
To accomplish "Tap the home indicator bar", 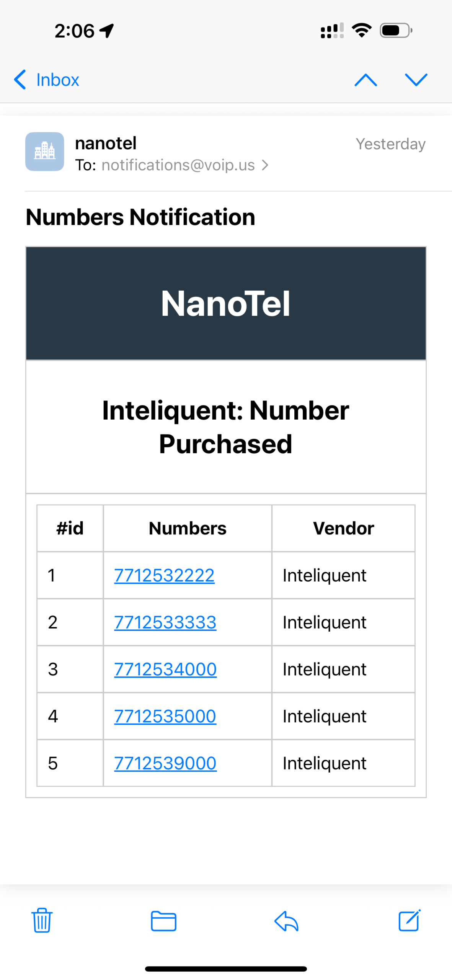I will pos(226,969).
